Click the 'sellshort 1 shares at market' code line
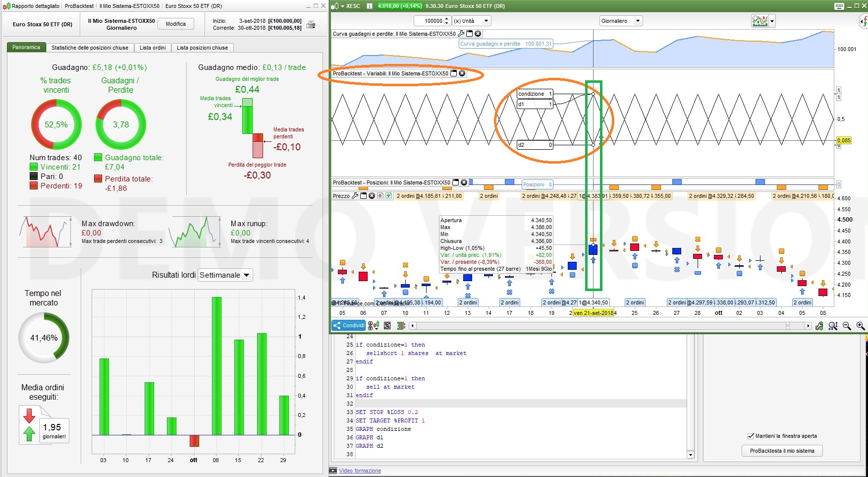Viewport: 868px width, 477px height. pos(416,353)
